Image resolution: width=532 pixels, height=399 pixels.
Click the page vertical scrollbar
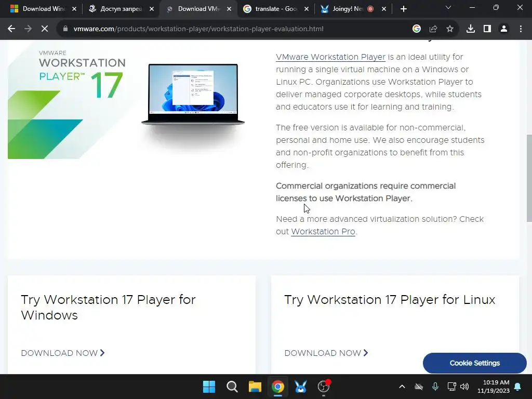[x=529, y=178]
